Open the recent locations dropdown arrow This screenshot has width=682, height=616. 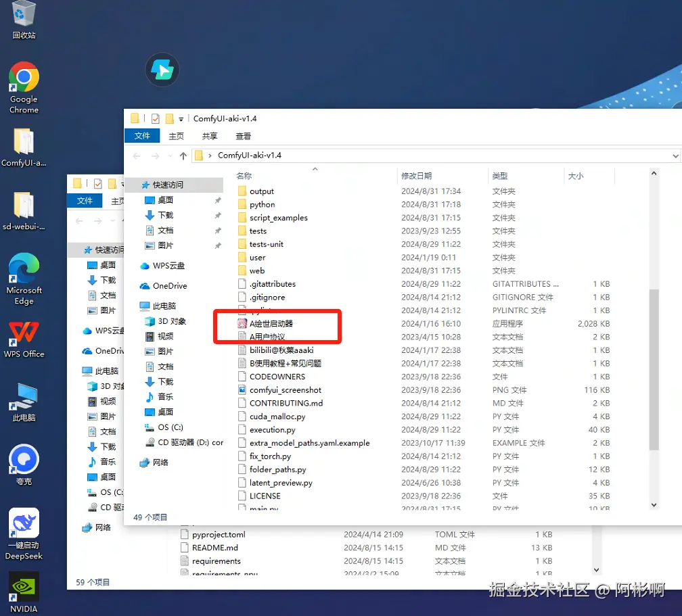[x=170, y=156]
